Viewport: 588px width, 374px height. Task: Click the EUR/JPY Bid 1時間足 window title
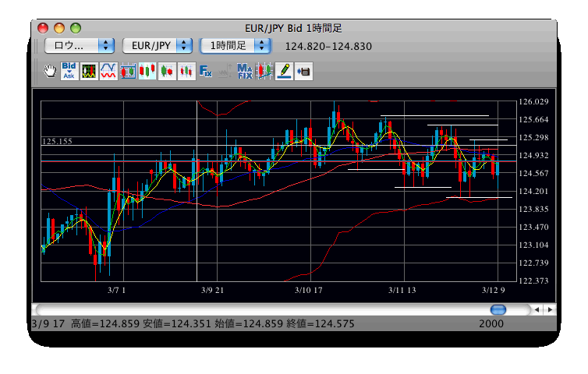coord(293,28)
